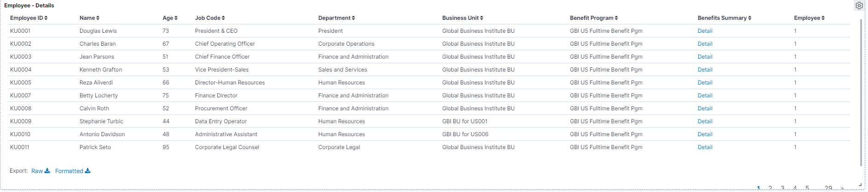Click the vertical scrollbar of the panel
The height and width of the screenshot is (192, 868).
point(861,92)
